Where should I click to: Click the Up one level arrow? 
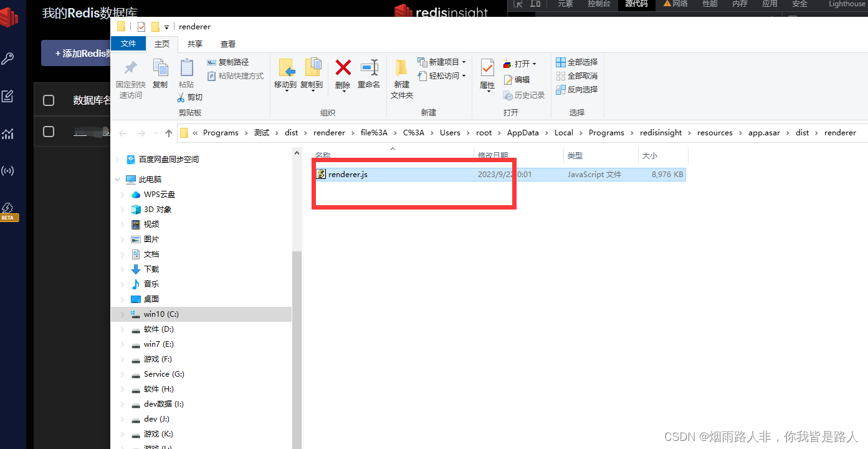point(169,133)
